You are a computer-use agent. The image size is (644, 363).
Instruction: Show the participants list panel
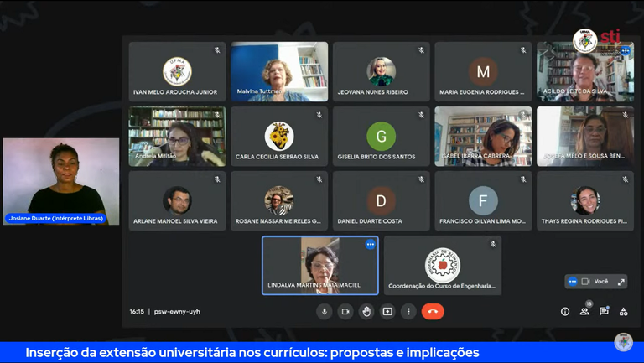pos(584,312)
